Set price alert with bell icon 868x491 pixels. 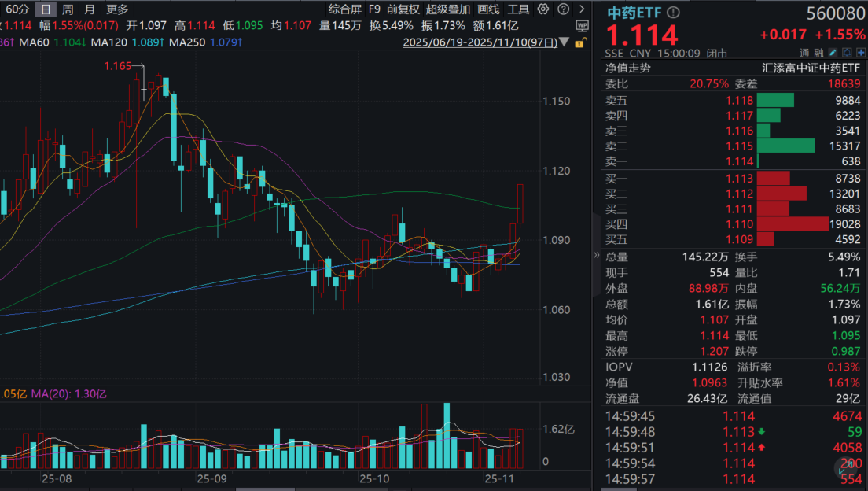click(847, 53)
